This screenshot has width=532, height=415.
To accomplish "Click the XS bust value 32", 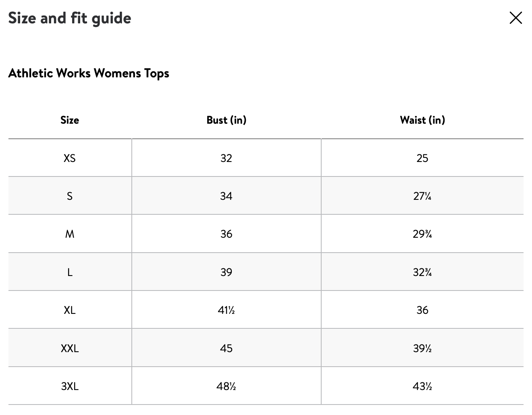I will point(226,158).
